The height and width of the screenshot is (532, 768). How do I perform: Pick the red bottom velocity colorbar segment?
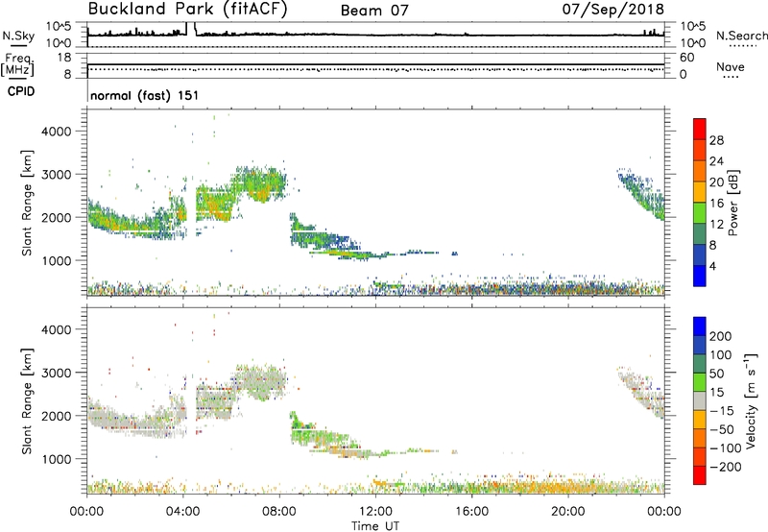700,475
